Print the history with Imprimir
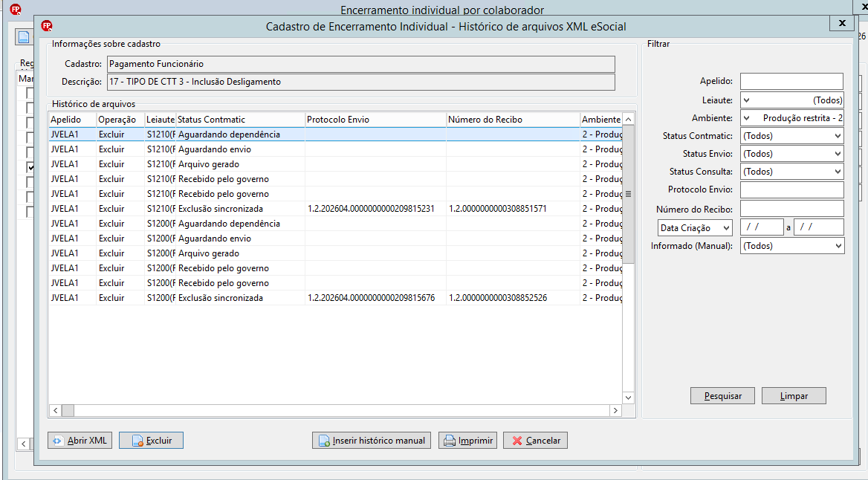Screen dimensions: 868x480 pyautogui.click(x=467, y=441)
